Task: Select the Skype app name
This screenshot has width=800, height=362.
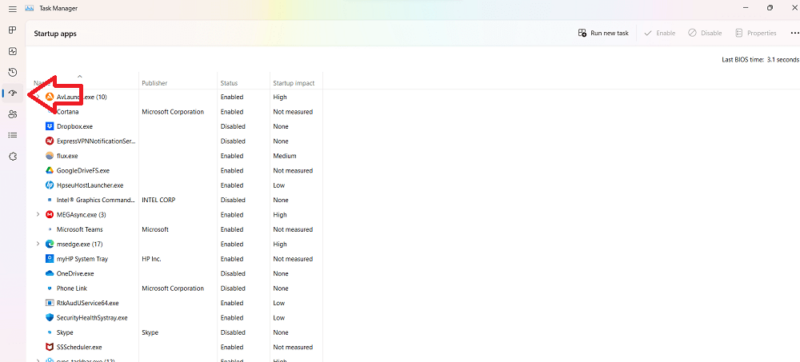Action: 65,332
